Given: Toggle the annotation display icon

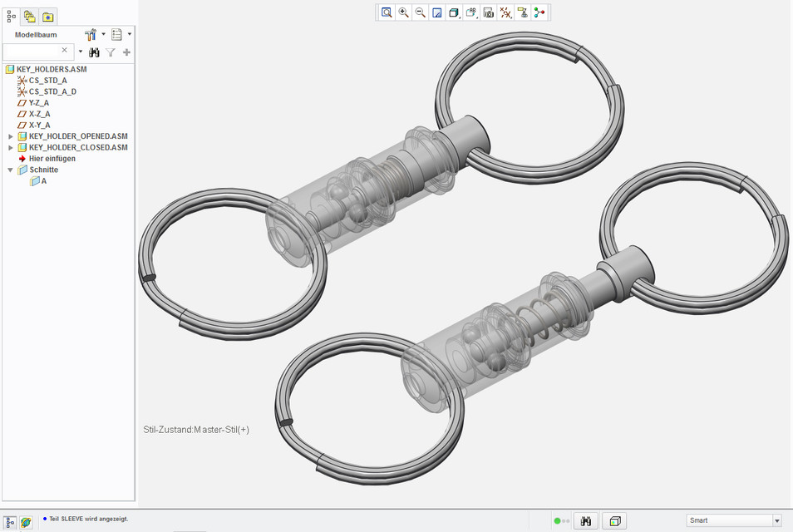Looking at the screenshot, I should [x=522, y=12].
